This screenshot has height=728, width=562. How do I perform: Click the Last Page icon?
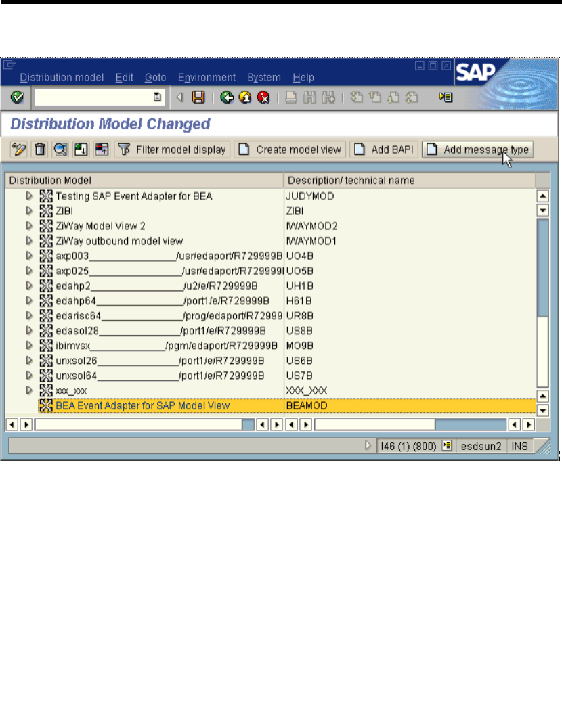[412, 97]
